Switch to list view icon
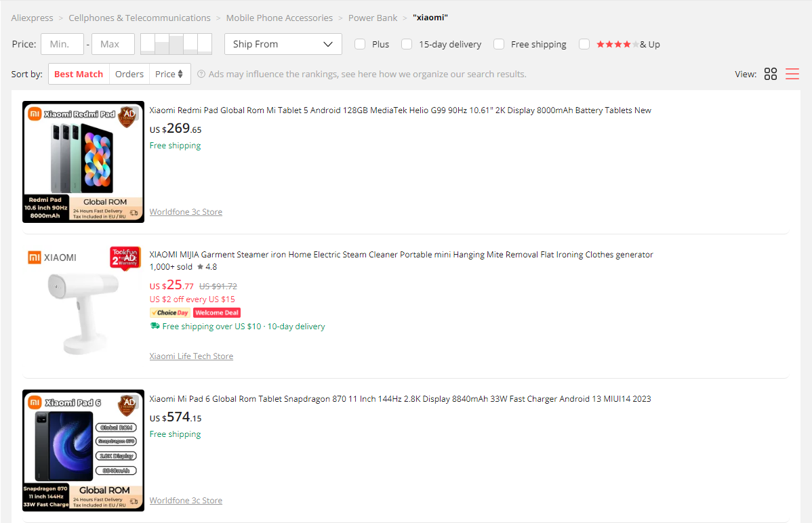 (792, 74)
